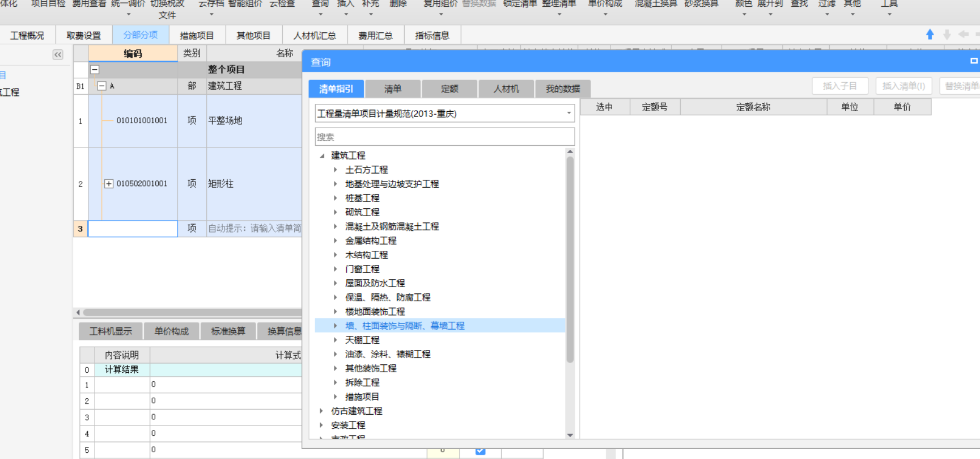Click the 删除 toolbar button
The height and width of the screenshot is (459, 980).
point(398,5)
